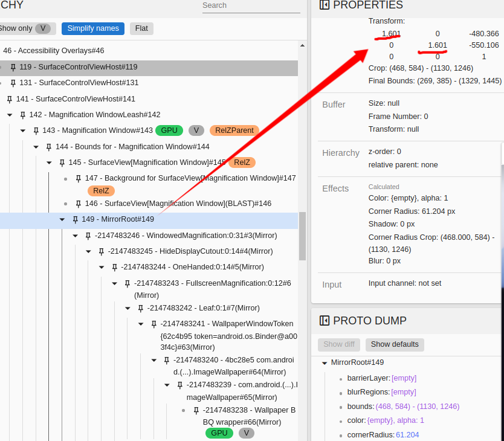Pin the Leaf:0:1#7 mirror layer
Image resolution: width=504 pixels, height=441 pixels.
[140, 309]
